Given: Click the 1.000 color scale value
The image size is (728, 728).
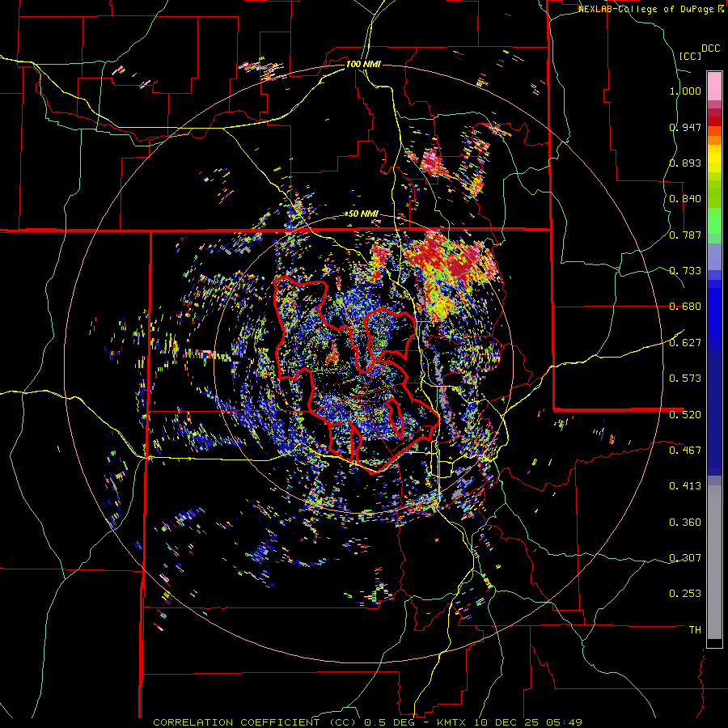Looking at the screenshot, I should [685, 91].
